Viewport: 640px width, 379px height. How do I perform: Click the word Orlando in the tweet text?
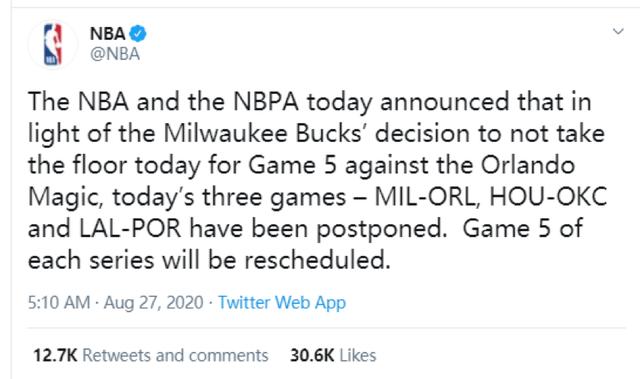(528, 165)
